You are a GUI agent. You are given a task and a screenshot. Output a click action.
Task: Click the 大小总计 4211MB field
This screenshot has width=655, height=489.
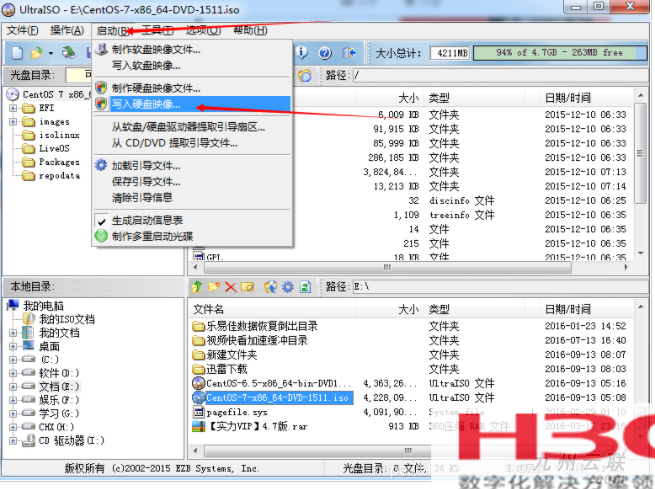449,53
